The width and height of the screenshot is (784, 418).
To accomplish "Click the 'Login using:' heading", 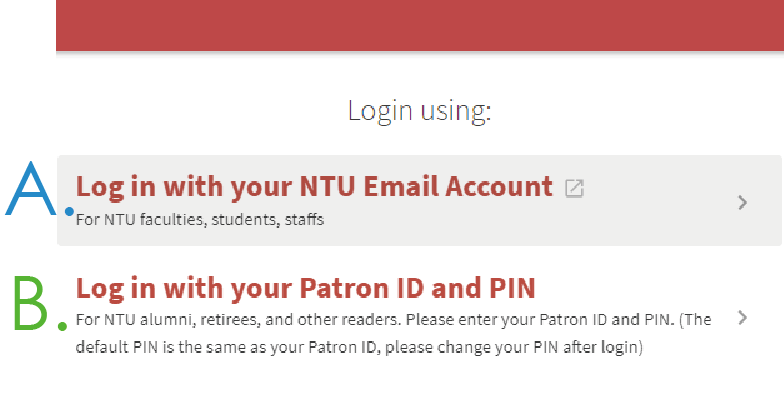I will click(x=420, y=111).
